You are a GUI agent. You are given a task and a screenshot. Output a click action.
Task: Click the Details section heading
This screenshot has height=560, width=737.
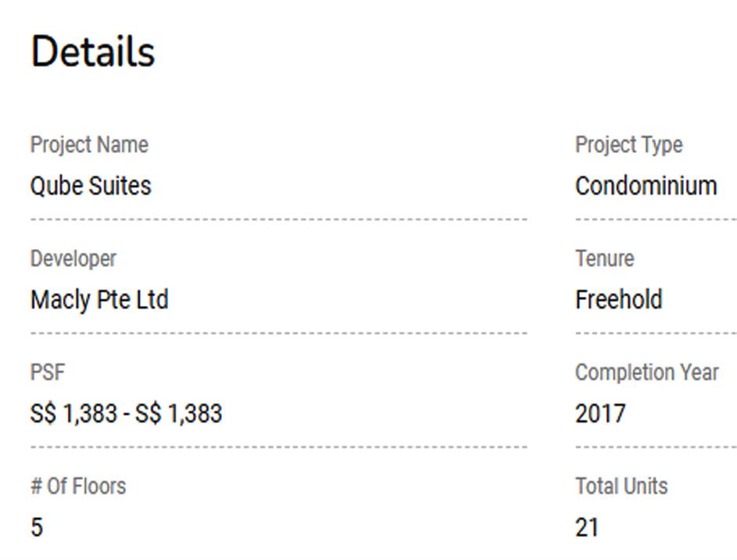point(93,52)
